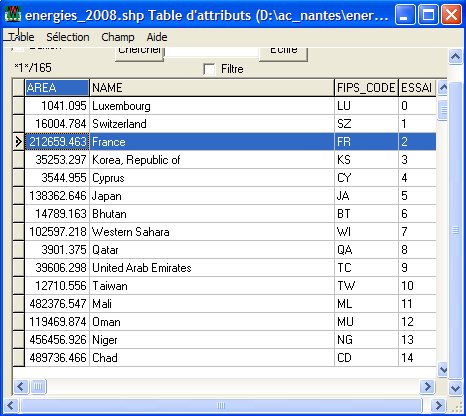Click the Luxembourg name cell
The height and width of the screenshot is (416, 466).
coord(212,106)
